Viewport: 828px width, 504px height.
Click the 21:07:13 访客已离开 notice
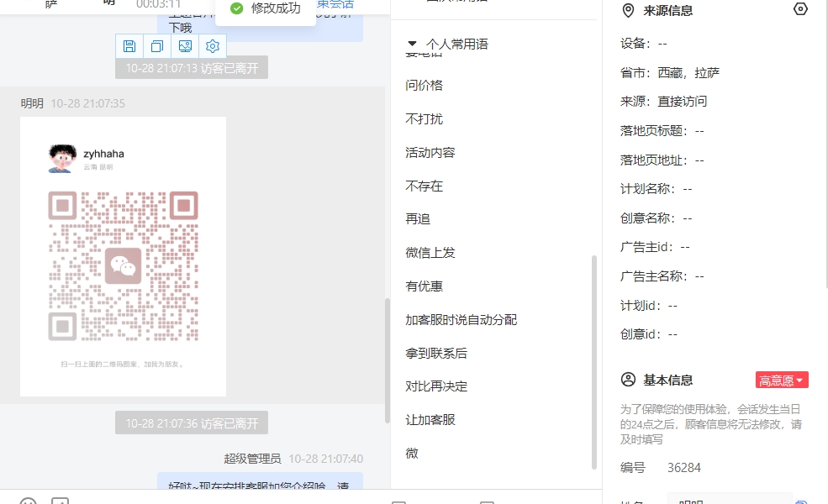[192, 67]
